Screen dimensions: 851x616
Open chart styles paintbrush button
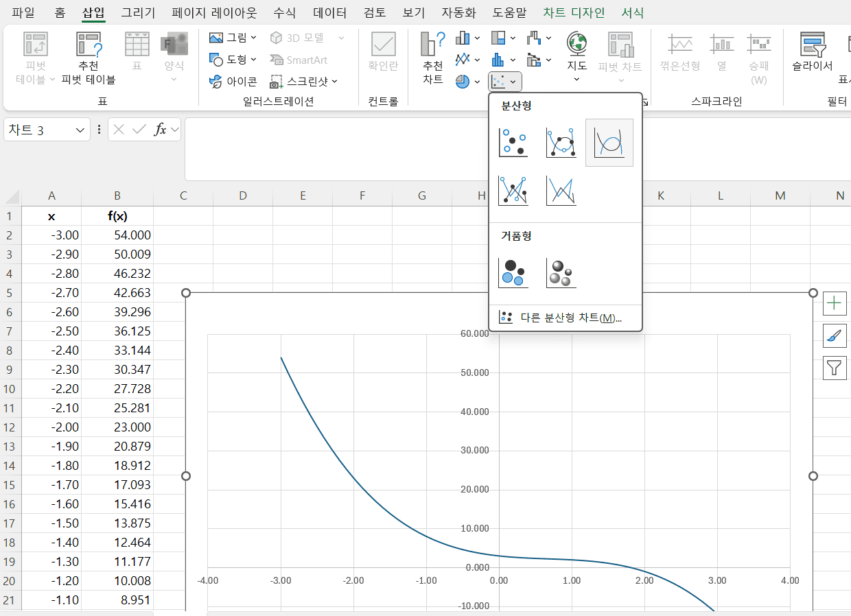click(835, 335)
